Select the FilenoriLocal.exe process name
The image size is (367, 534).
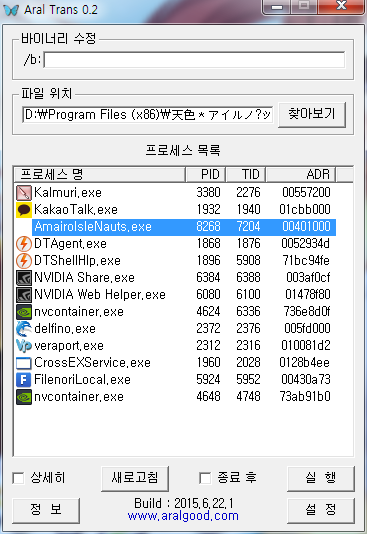click(82, 379)
